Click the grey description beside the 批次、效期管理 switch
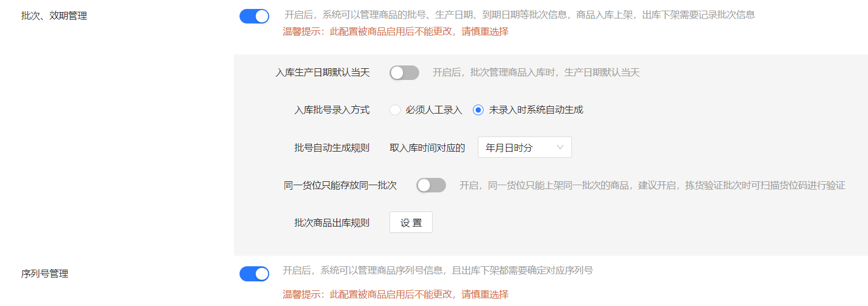Viewport: 868px width, 306px height. click(x=519, y=15)
